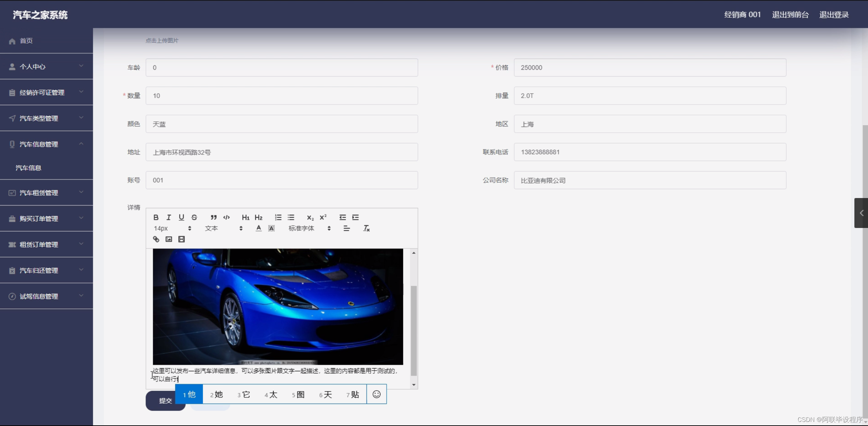
Task: Open the 首页 menu item in the sidebar
Action: [x=27, y=41]
